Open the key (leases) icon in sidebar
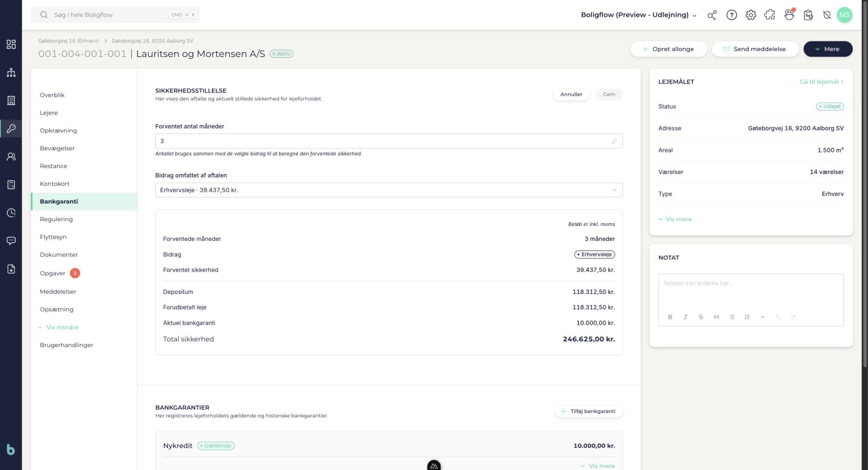Image resolution: width=868 pixels, height=470 pixels. [11, 128]
